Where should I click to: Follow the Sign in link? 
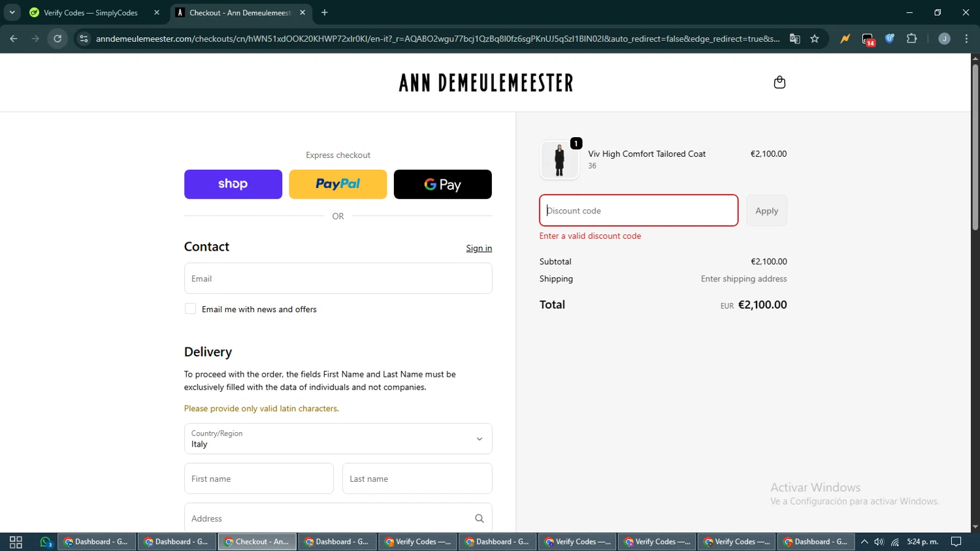[479, 248]
